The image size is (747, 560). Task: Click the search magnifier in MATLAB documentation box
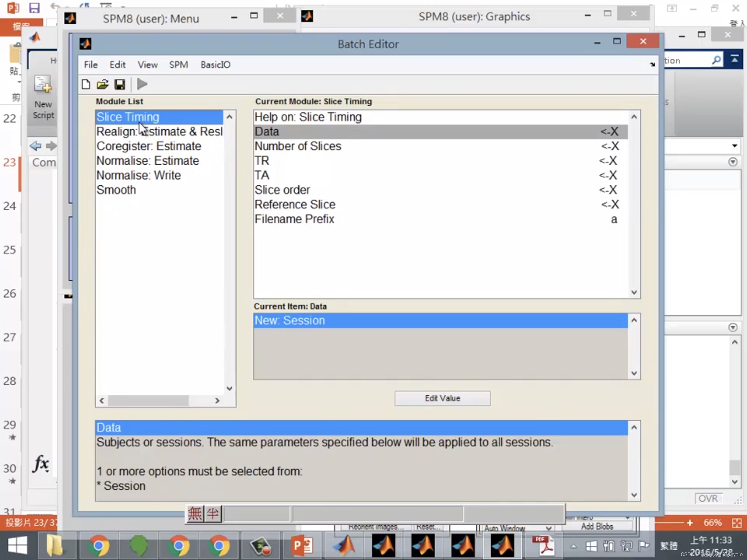(x=716, y=60)
